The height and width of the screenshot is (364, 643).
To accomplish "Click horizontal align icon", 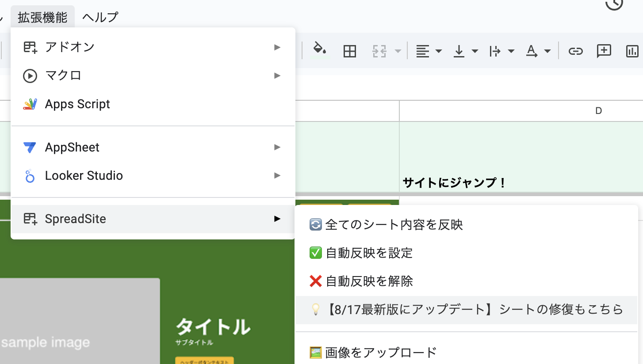I will tap(423, 51).
